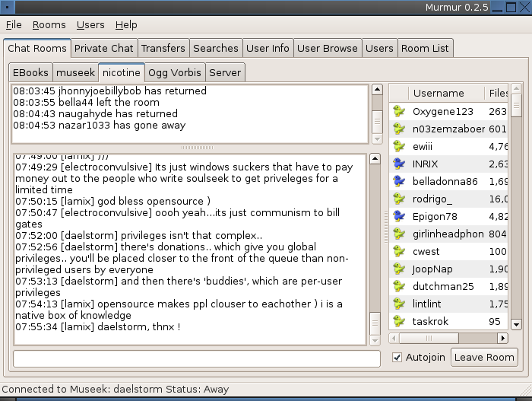This screenshot has height=401, width=532.
Task: Select the Chat Rooms tab
Action: [x=37, y=48]
